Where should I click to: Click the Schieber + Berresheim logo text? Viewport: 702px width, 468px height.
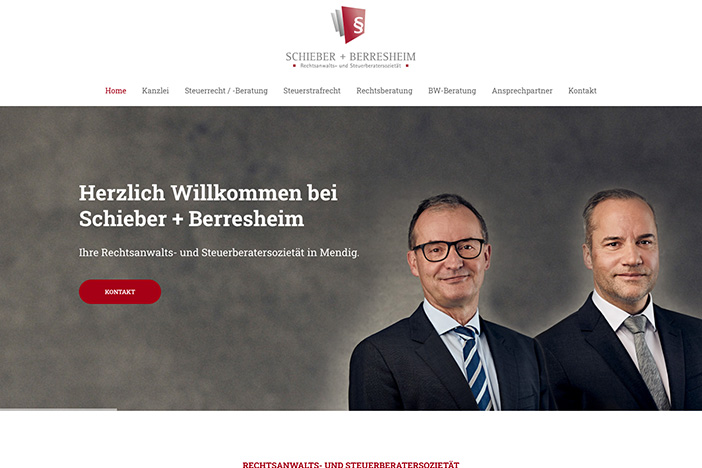(x=351, y=57)
